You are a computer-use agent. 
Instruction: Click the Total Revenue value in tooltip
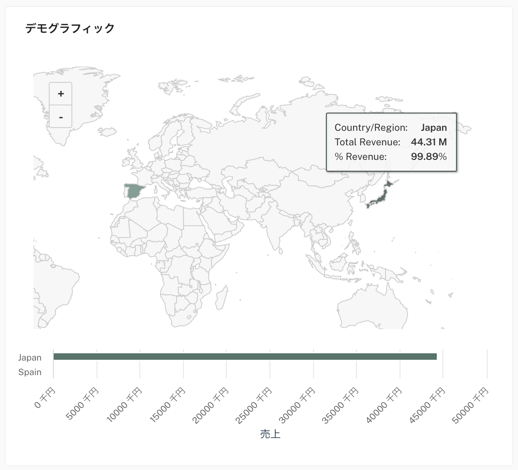coord(429,142)
